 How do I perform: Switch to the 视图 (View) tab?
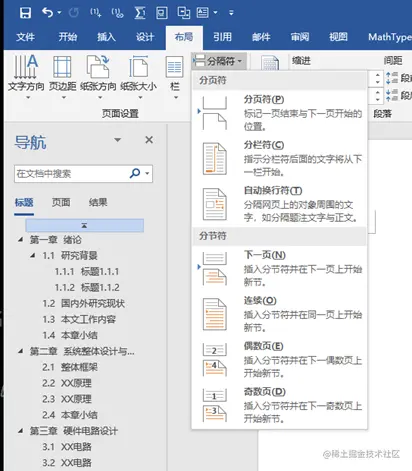[x=338, y=37]
